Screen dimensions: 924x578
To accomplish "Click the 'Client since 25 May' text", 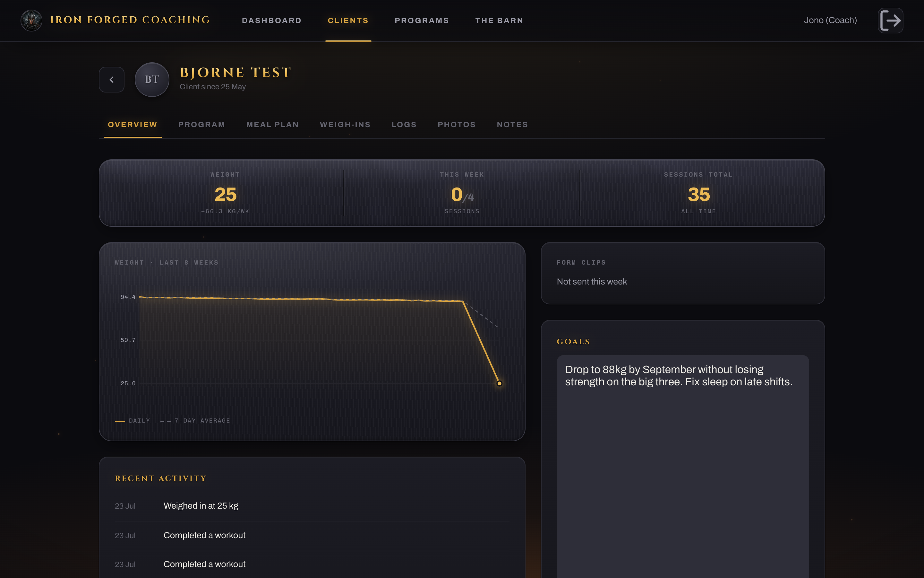I will 213,87.
